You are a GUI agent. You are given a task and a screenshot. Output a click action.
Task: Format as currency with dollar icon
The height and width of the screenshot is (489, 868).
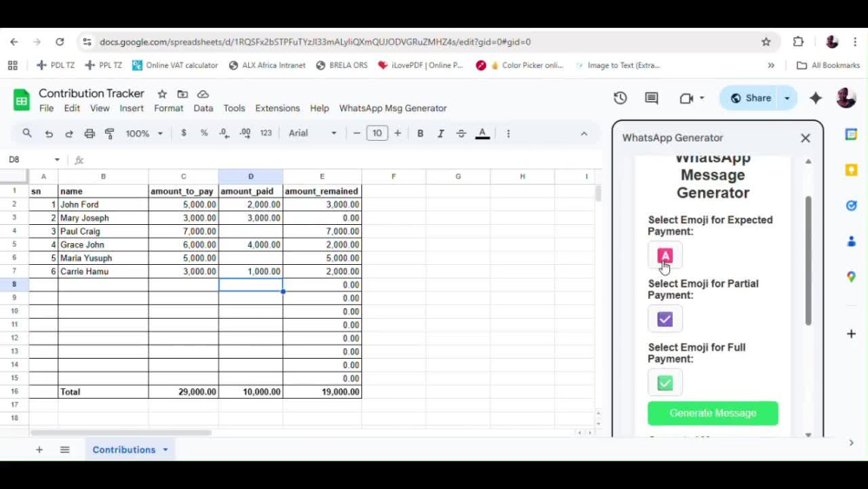[184, 133]
